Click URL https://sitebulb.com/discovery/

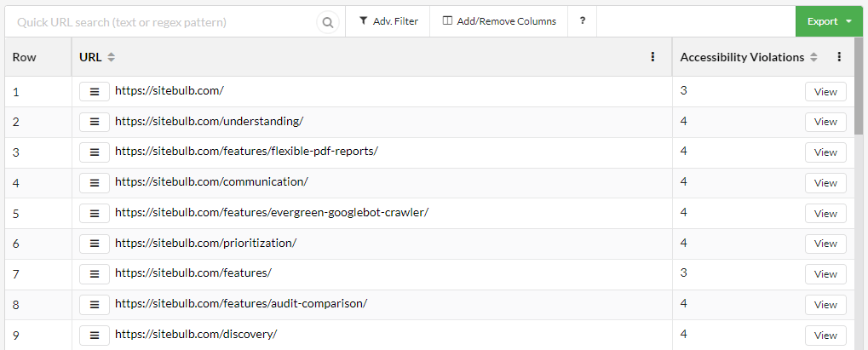[196, 334]
